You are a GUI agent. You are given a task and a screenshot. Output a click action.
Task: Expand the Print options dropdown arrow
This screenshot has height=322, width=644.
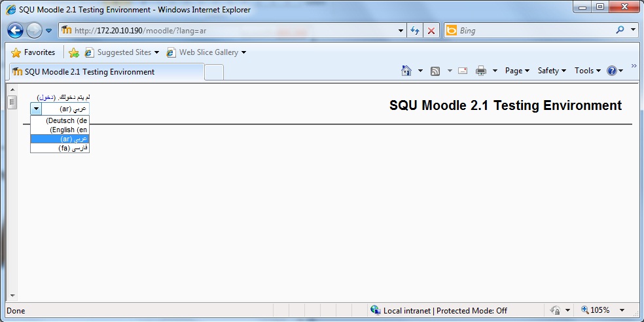495,71
